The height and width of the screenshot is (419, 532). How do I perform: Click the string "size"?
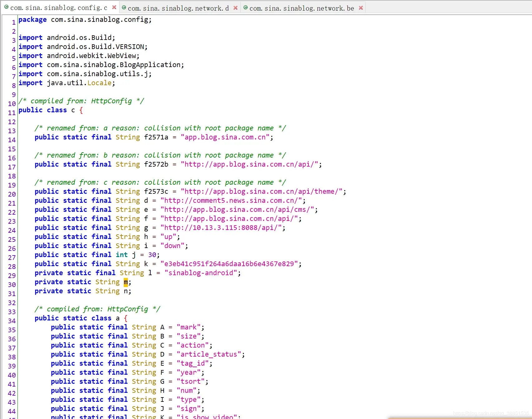click(x=189, y=336)
